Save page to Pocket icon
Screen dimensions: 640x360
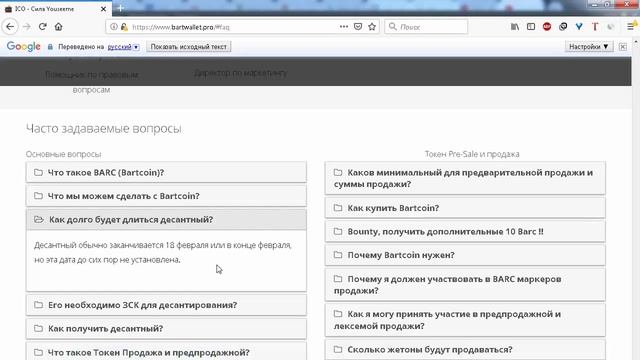(x=358, y=27)
